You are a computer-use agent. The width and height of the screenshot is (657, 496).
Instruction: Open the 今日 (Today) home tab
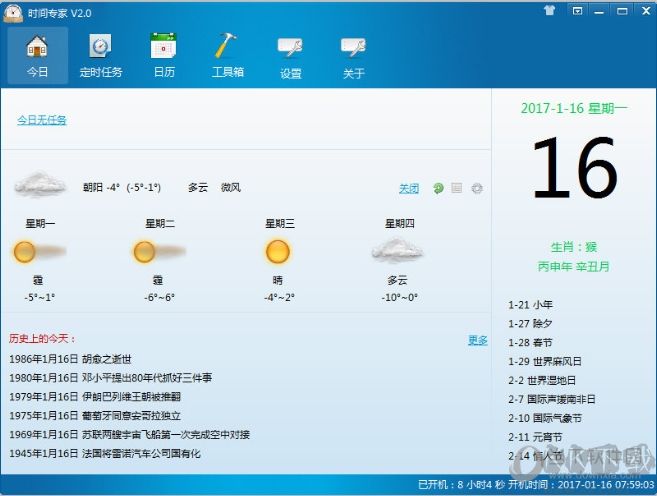click(x=37, y=55)
